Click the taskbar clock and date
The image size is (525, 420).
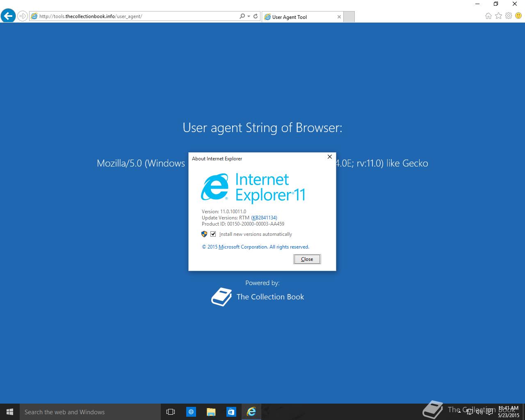pyautogui.click(x=509, y=412)
